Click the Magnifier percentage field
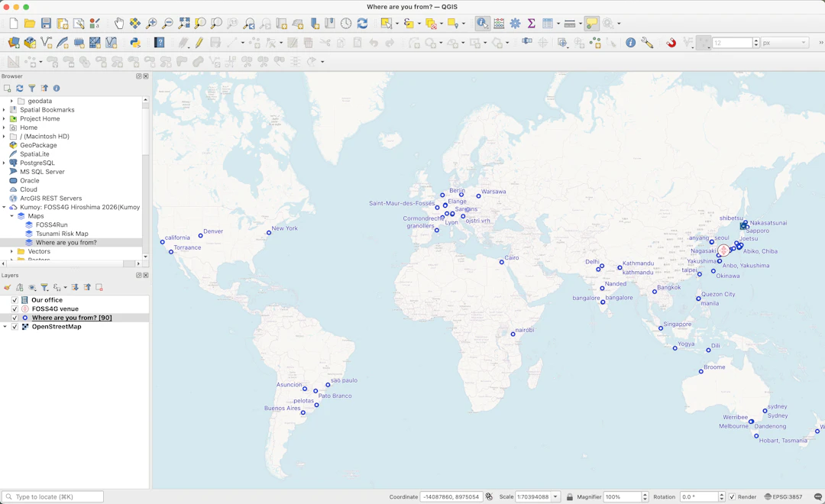825x504 pixels. click(623, 496)
